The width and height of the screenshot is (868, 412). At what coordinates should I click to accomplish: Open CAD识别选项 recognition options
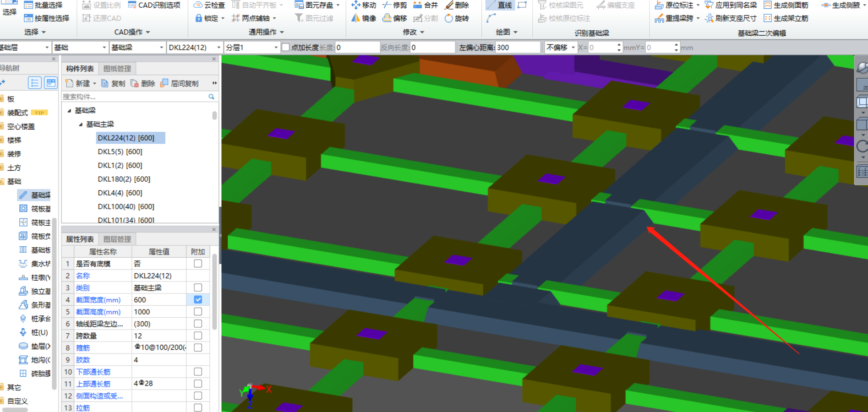point(154,5)
